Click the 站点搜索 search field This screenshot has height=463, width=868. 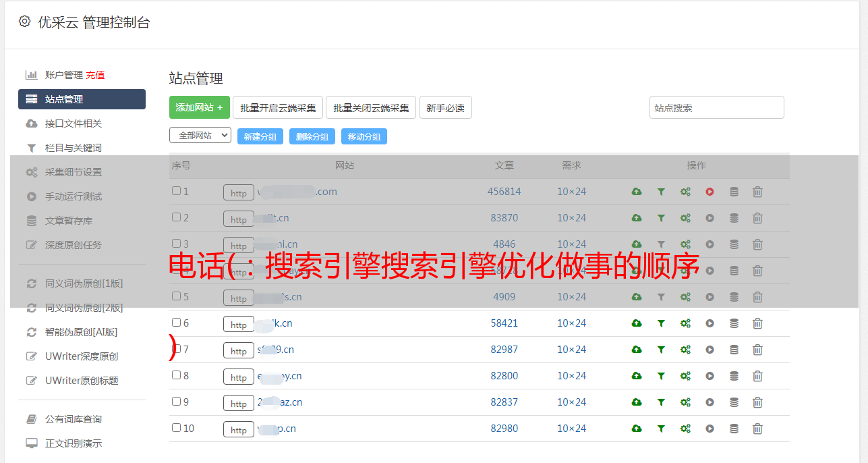point(717,107)
